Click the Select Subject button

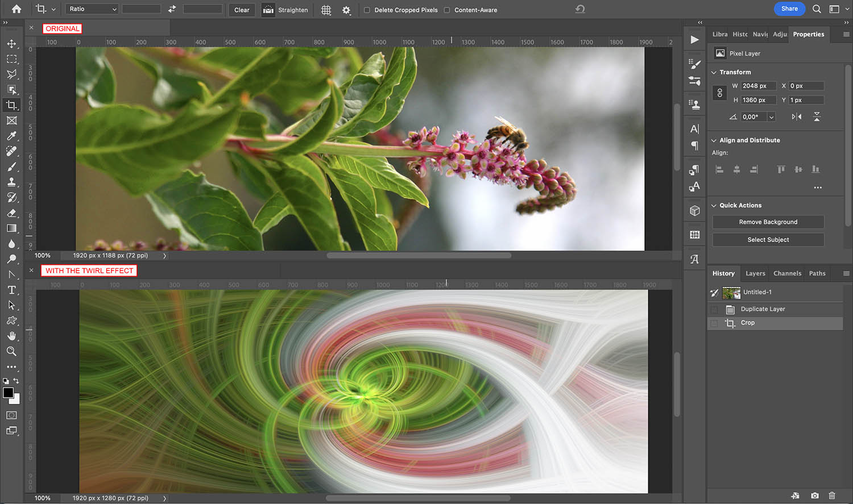(x=768, y=239)
